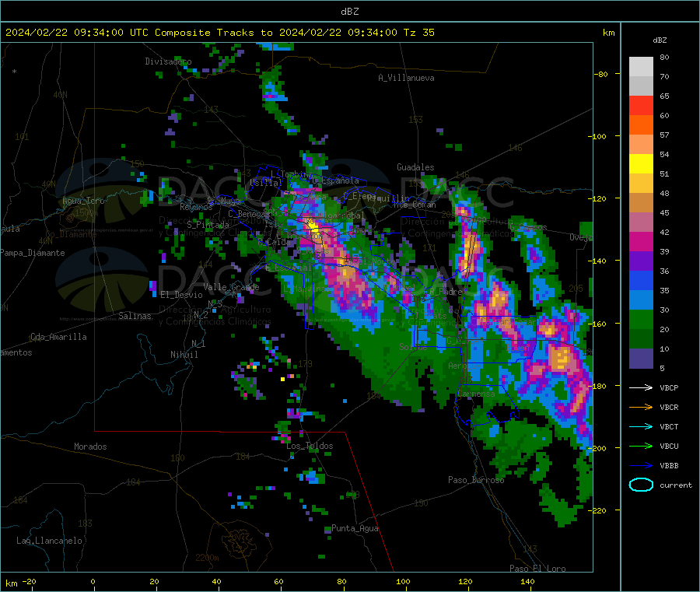
Task: Select the dark orange 57-60 dBZ legend swatch
Action: 641,125
